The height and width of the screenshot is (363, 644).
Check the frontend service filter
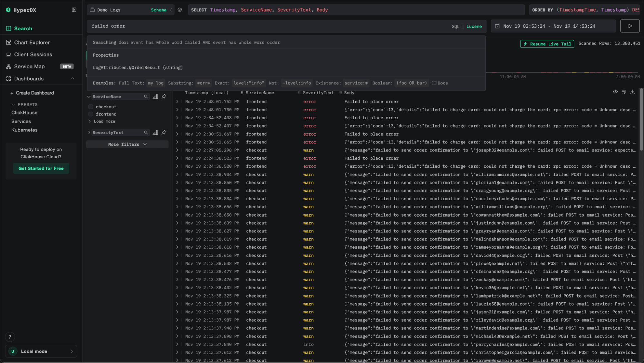[91, 114]
